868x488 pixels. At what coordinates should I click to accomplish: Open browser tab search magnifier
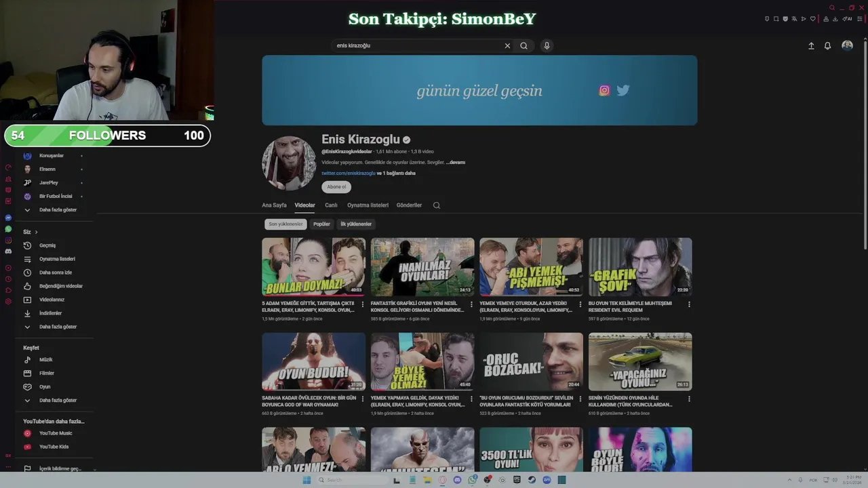point(832,7)
